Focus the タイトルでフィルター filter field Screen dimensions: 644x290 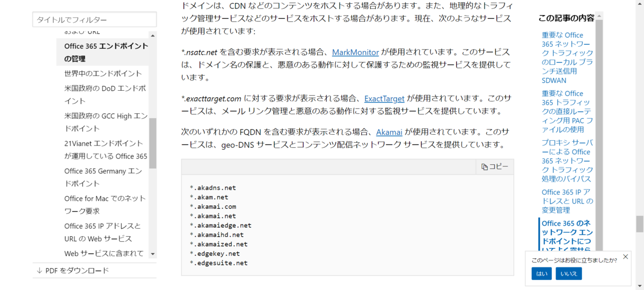[94, 20]
